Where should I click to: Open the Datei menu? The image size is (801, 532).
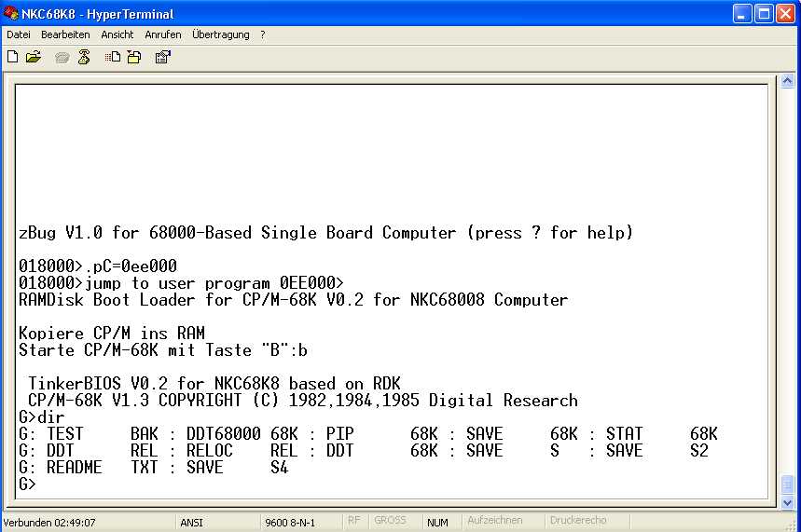(19, 34)
